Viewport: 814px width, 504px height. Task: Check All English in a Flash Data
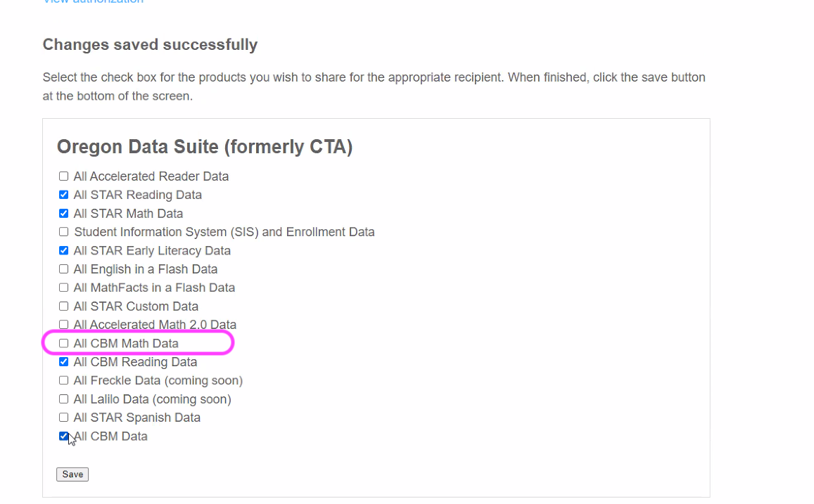pyautogui.click(x=63, y=269)
